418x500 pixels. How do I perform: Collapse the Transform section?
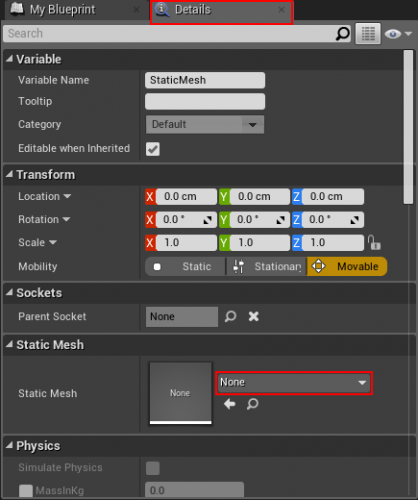tap(10, 174)
